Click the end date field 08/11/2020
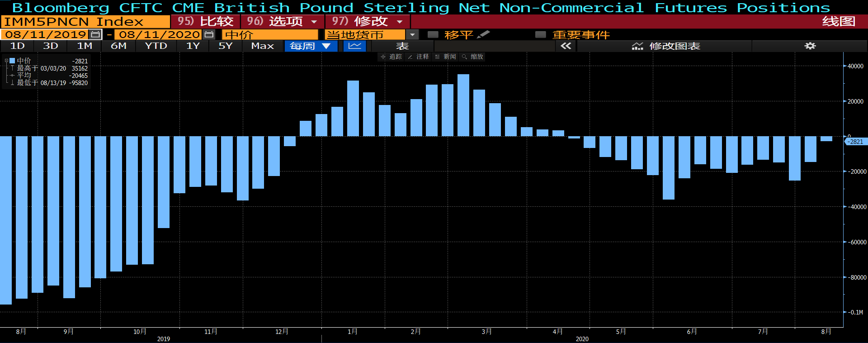The height and width of the screenshot is (343, 868). click(x=159, y=34)
